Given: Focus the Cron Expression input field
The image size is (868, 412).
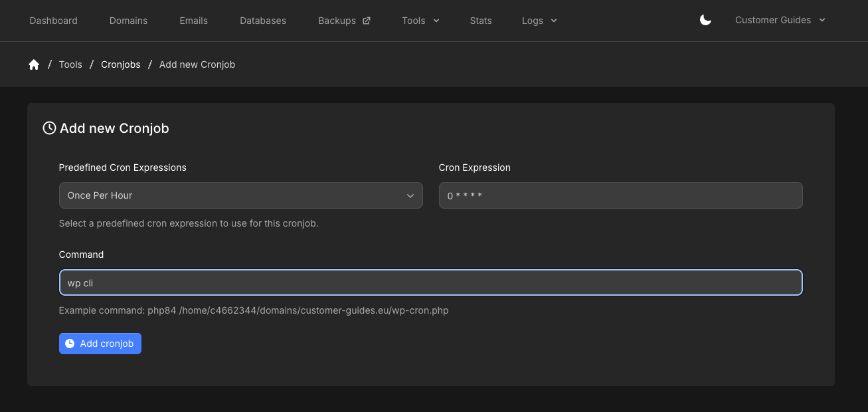Looking at the screenshot, I should coord(620,195).
